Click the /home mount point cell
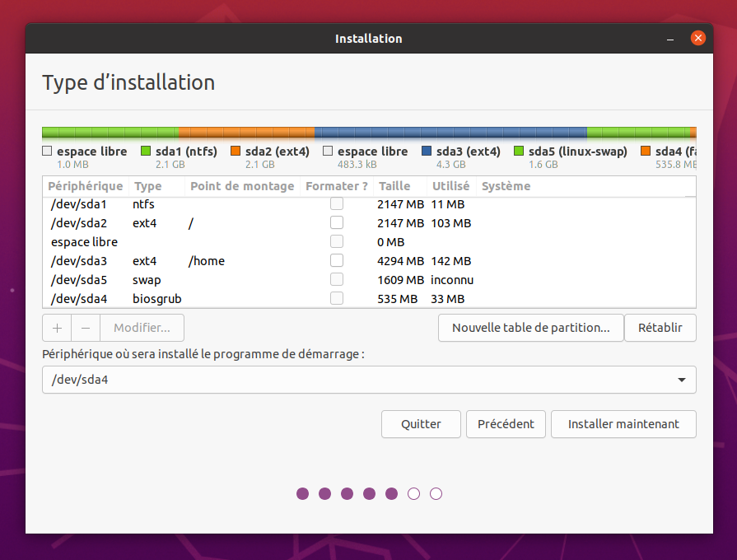737x560 pixels. click(x=207, y=261)
